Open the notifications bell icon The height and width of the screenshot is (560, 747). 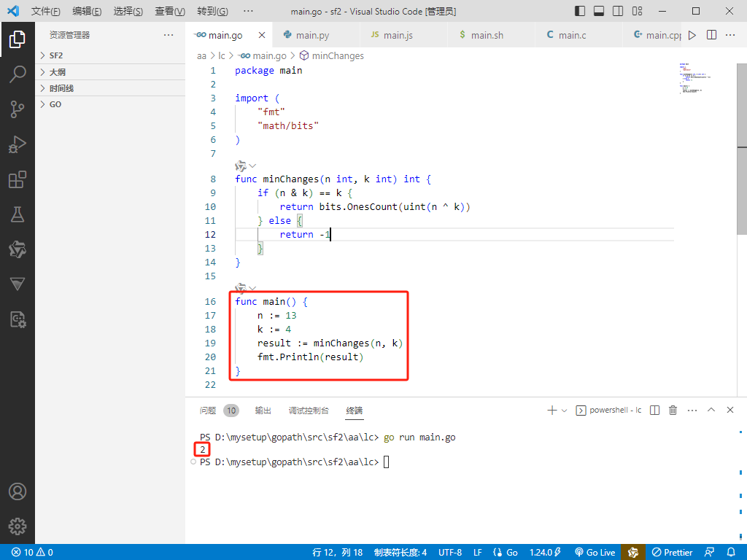point(731,553)
